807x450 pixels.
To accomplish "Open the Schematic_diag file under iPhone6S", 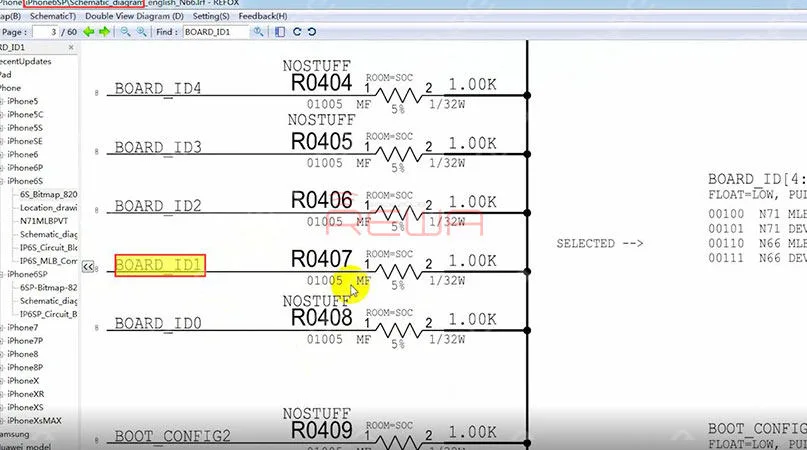I will 48,234.
